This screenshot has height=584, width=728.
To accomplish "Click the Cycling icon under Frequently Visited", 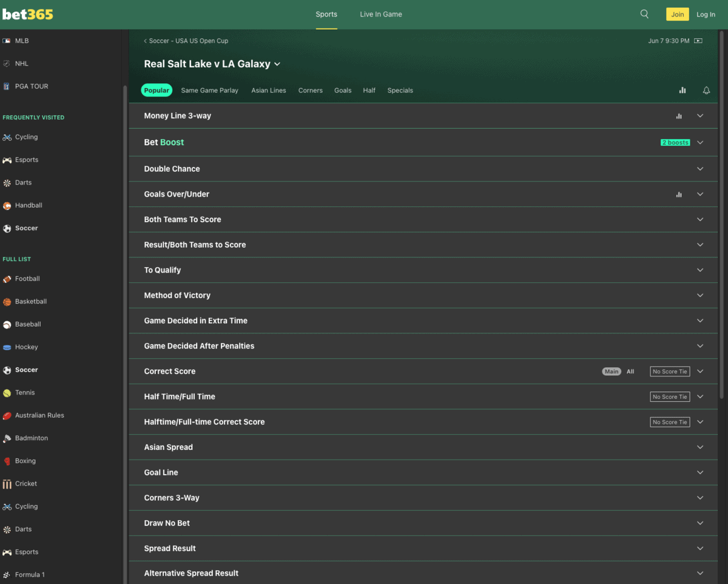I will click(7, 137).
